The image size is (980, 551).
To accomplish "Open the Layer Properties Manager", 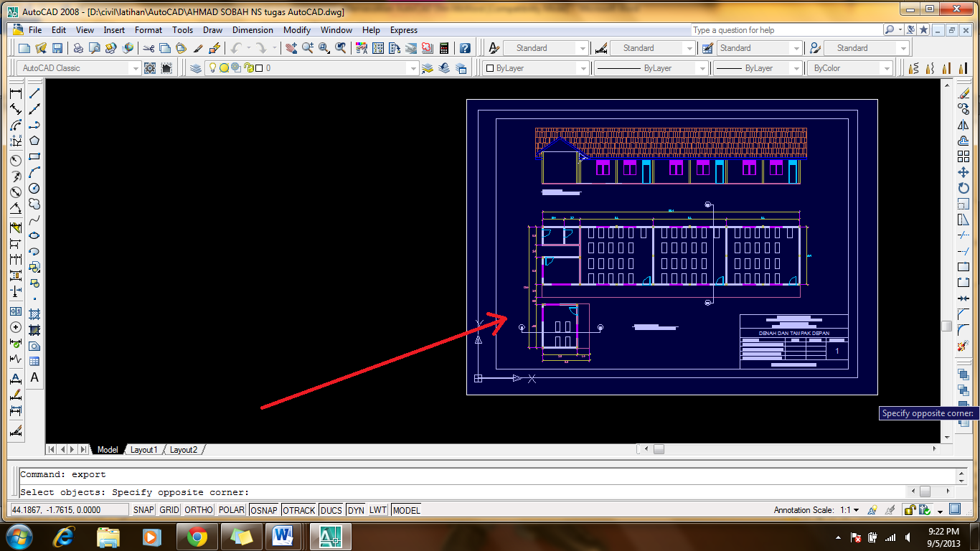I will (194, 67).
